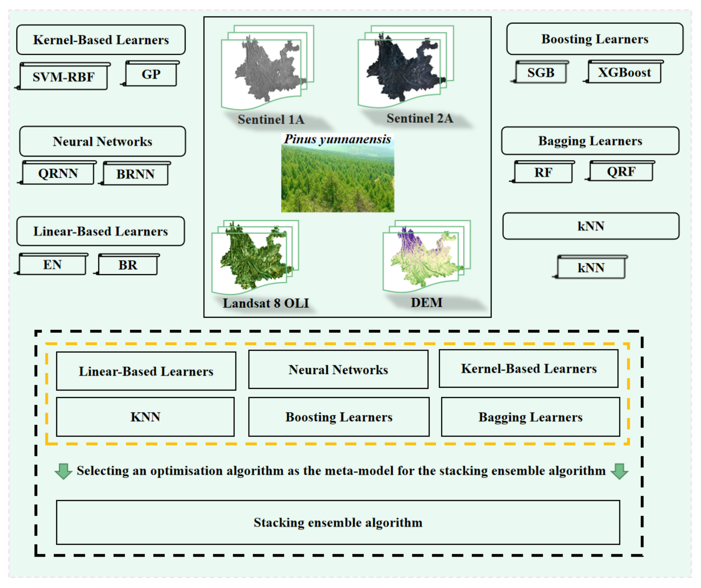Viewport: 701px width, 588px height.
Task: Click the RF bagging learner box
Action: [543, 173]
